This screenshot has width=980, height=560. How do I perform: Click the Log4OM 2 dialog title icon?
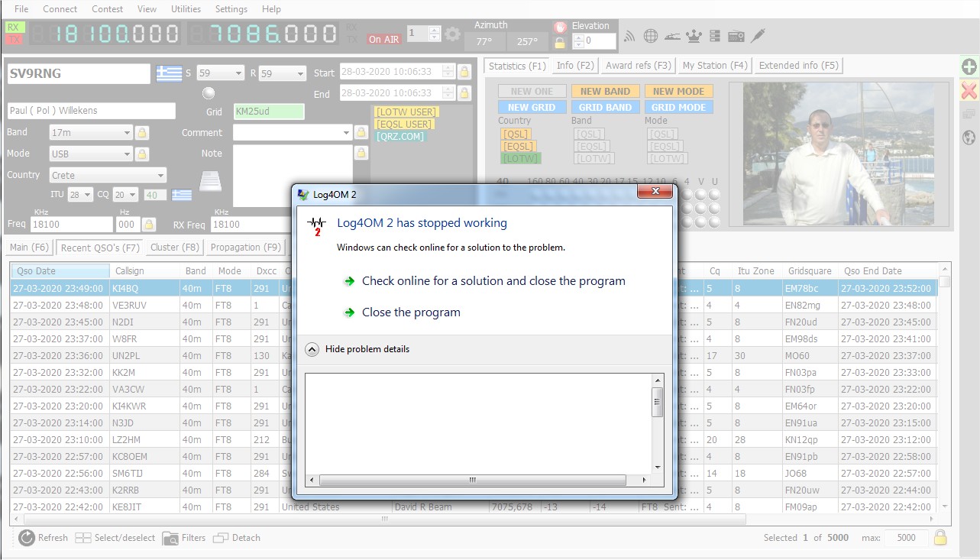303,194
